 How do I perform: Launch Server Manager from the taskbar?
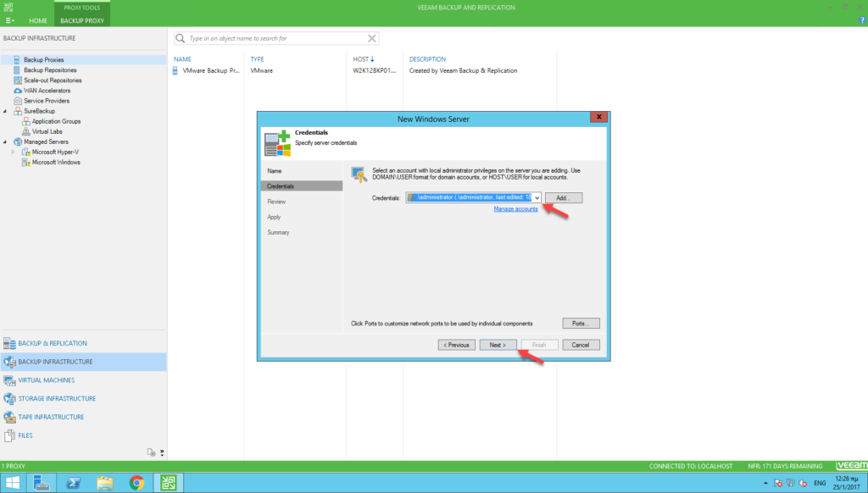point(41,483)
